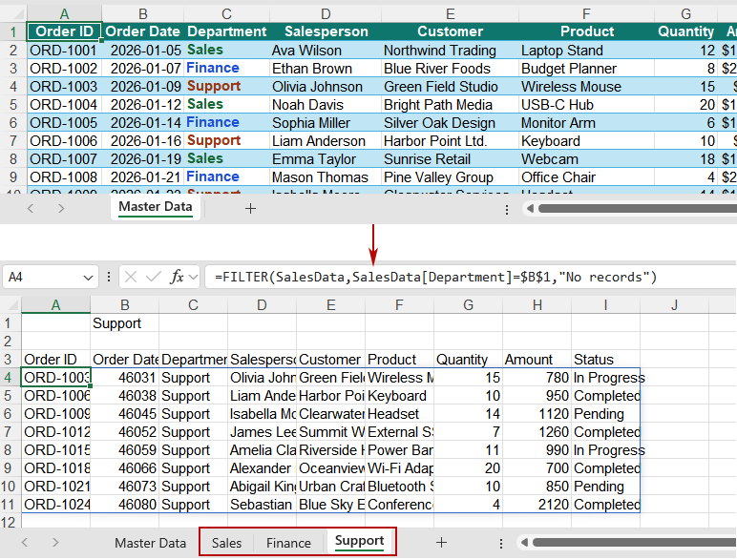737x560 pixels.
Task: Expand the fx function dropdown chevron
Action: click(193, 278)
